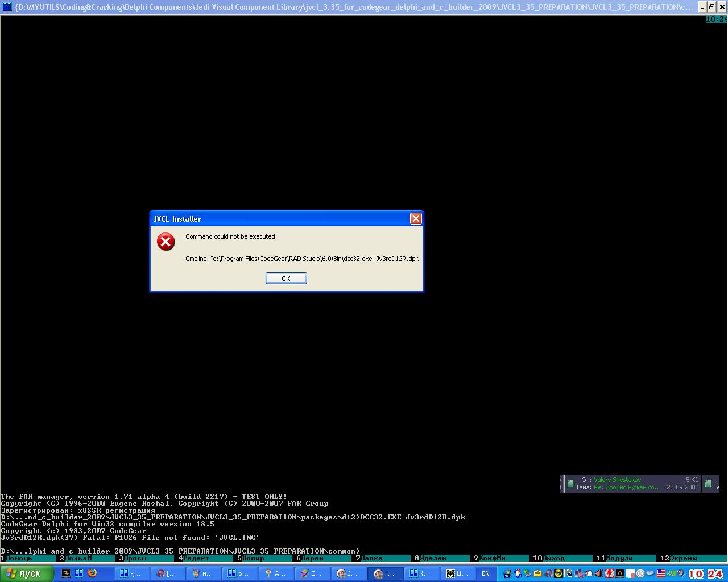Click the Kaspersky K tray icon
The height and width of the screenshot is (582, 728).
[x=568, y=573]
